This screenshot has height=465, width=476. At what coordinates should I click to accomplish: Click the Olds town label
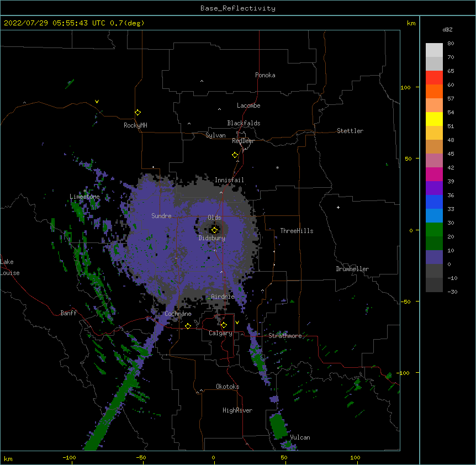tap(214, 218)
